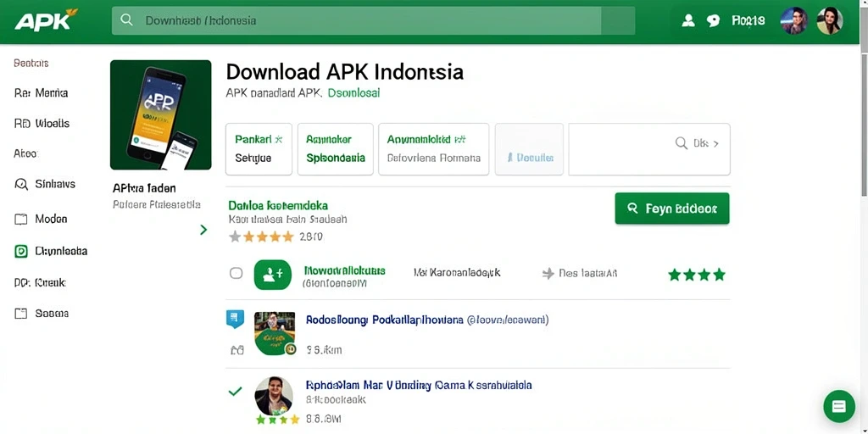The image size is (868, 434).
Task: Click the small people icon under the blue badge
Action: [237, 350]
